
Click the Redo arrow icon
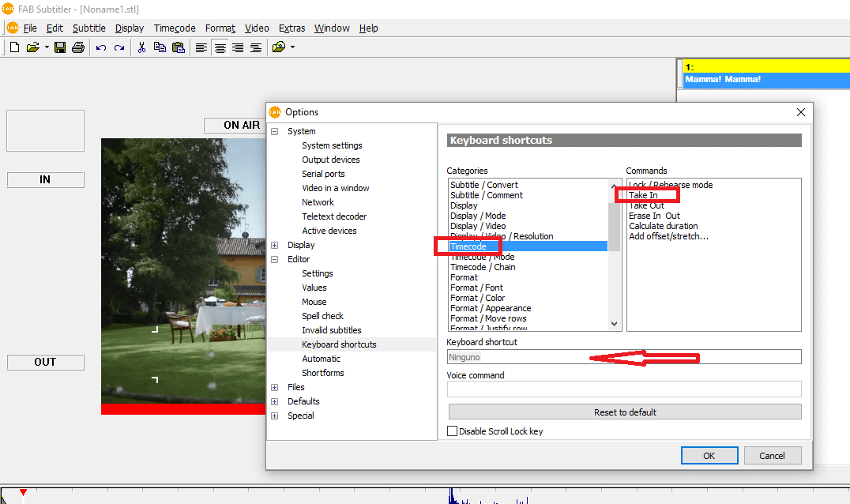tap(119, 47)
